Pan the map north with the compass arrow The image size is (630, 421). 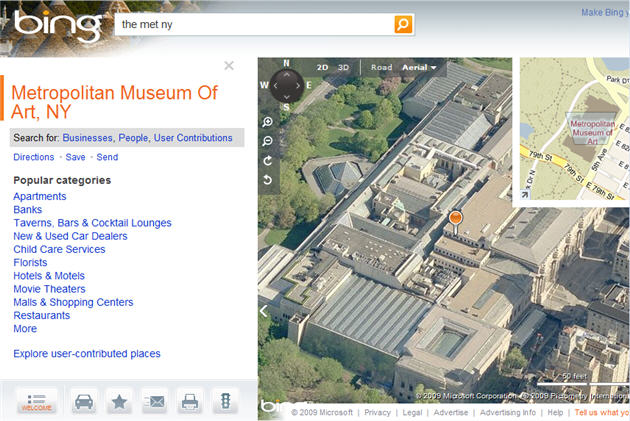point(286,75)
